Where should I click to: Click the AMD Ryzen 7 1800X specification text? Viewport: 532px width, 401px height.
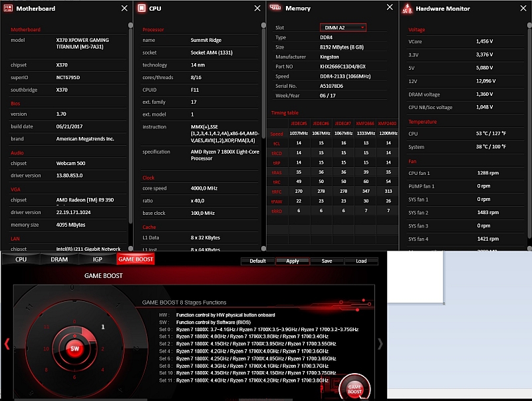click(225, 155)
